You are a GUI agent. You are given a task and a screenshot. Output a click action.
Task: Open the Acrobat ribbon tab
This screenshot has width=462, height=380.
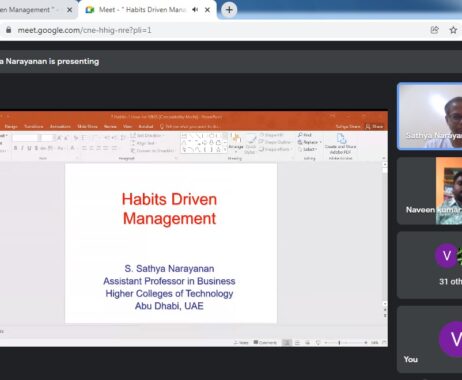click(x=146, y=127)
